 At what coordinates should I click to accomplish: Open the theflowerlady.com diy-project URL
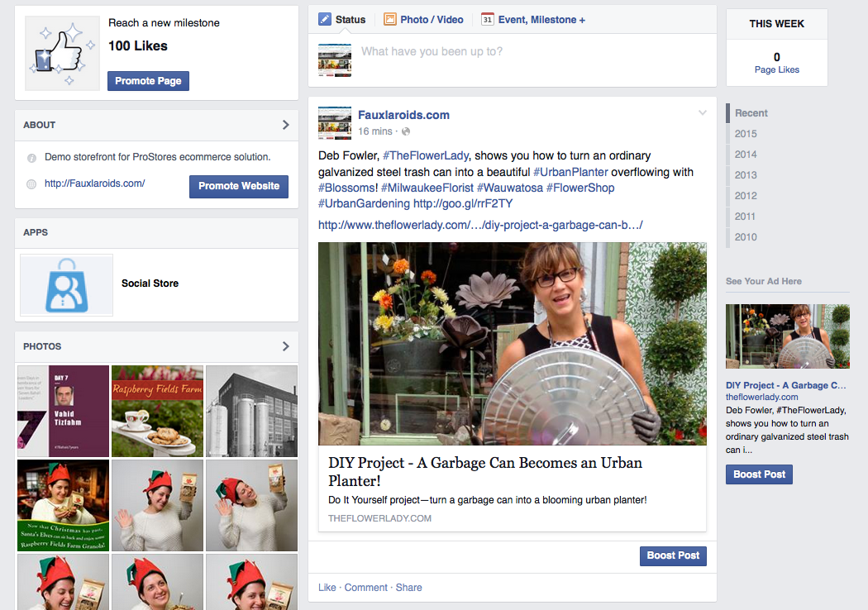coord(480,226)
